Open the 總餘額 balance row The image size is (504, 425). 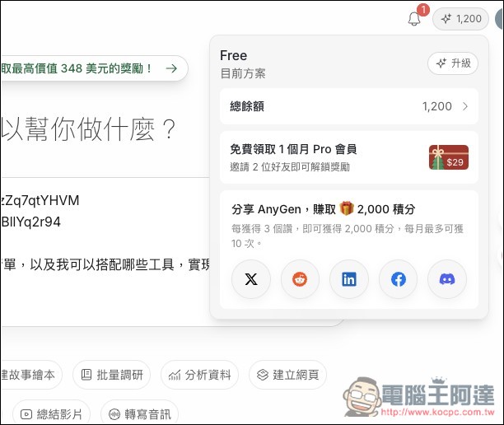click(x=349, y=106)
